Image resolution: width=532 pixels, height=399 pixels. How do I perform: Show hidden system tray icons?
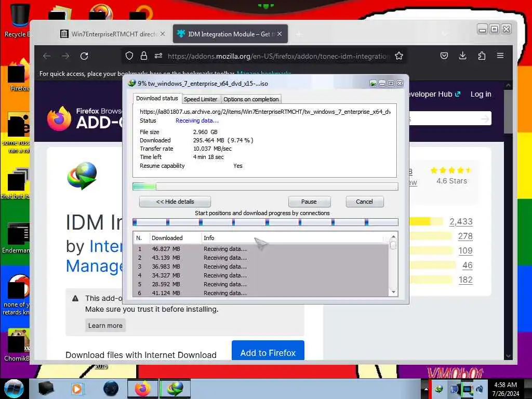(426, 389)
